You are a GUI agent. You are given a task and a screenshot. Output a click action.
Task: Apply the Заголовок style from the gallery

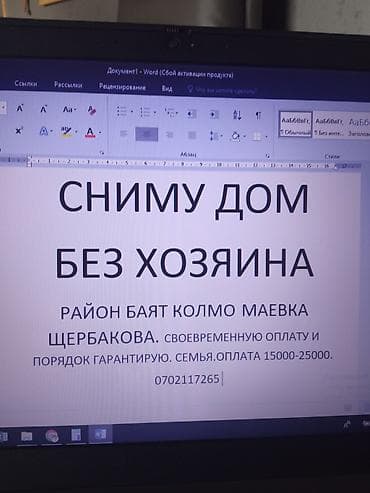(359, 127)
